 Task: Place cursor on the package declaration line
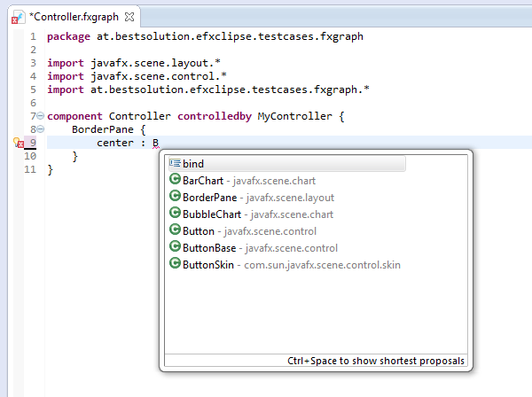click(204, 36)
